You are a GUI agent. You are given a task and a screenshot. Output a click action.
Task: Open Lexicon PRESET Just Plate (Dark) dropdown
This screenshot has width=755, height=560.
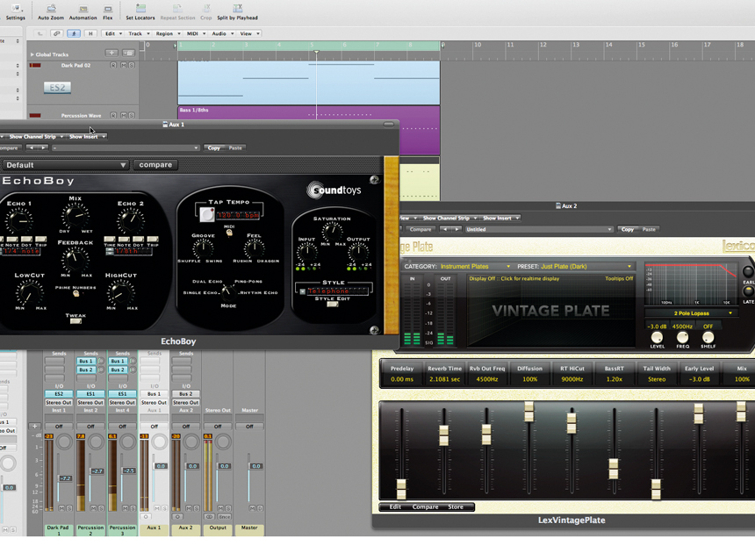[x=586, y=266]
